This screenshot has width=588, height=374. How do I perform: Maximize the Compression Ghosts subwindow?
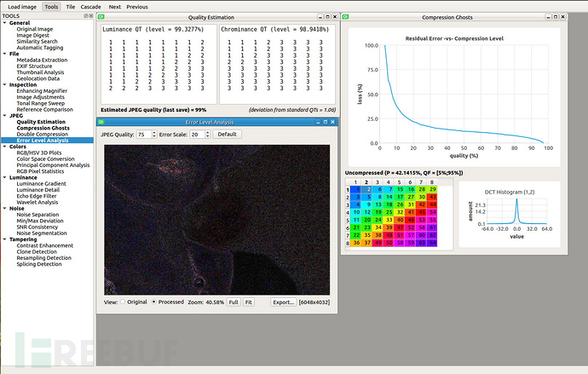pos(556,17)
